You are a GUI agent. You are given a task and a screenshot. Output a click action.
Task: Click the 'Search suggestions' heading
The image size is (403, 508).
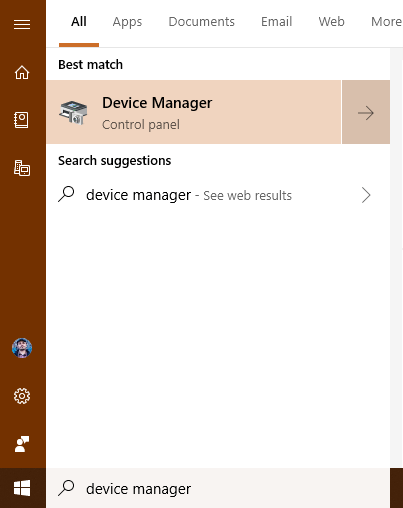[115, 161]
